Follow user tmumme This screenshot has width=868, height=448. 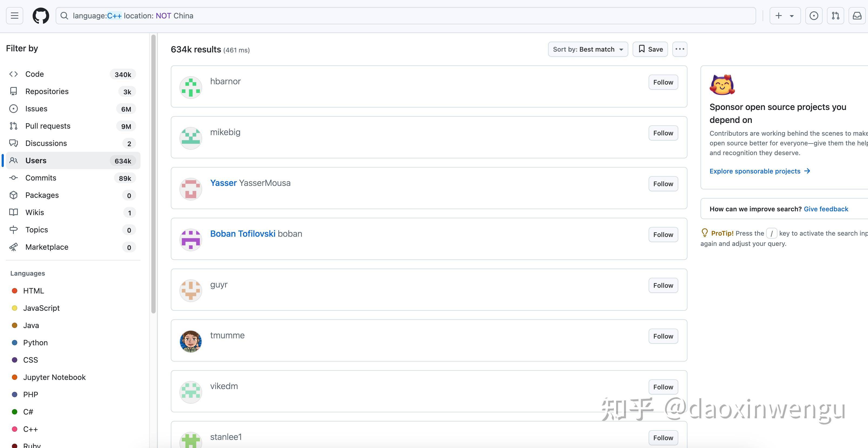click(663, 336)
